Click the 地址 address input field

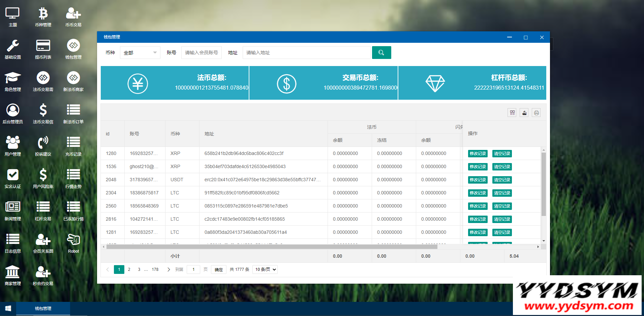[306, 53]
